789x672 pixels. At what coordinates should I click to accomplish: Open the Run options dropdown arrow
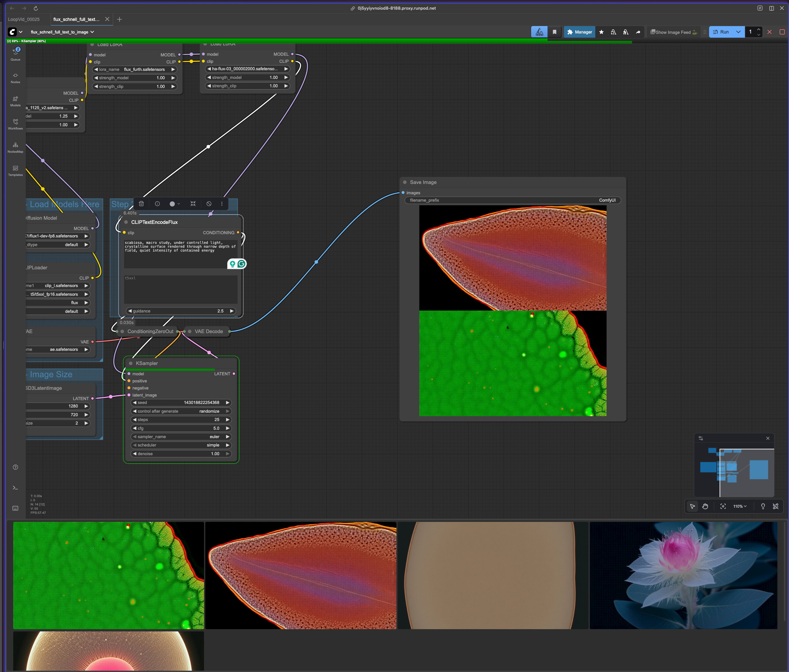tap(738, 32)
